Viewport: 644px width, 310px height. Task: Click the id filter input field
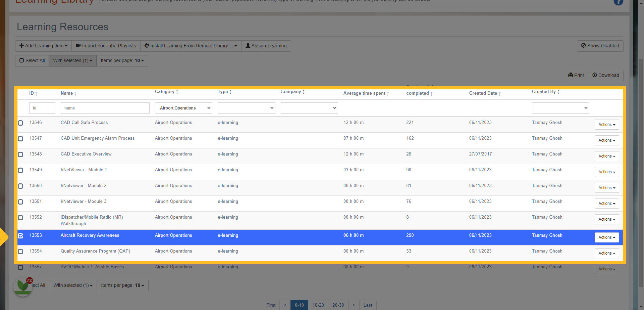point(42,108)
